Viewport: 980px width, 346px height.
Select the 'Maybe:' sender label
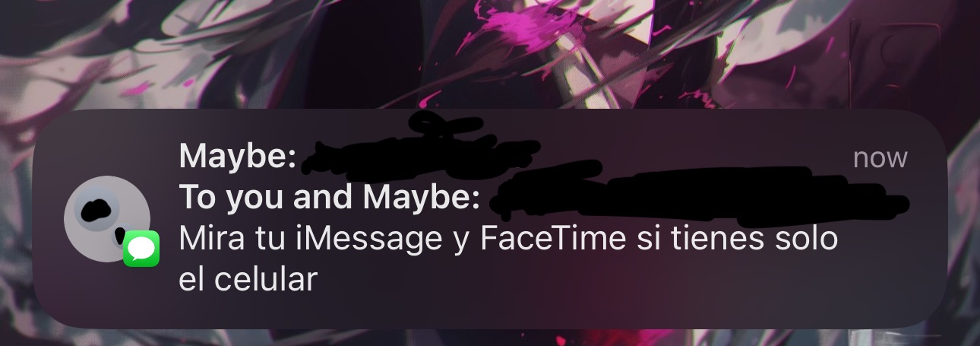(x=236, y=157)
